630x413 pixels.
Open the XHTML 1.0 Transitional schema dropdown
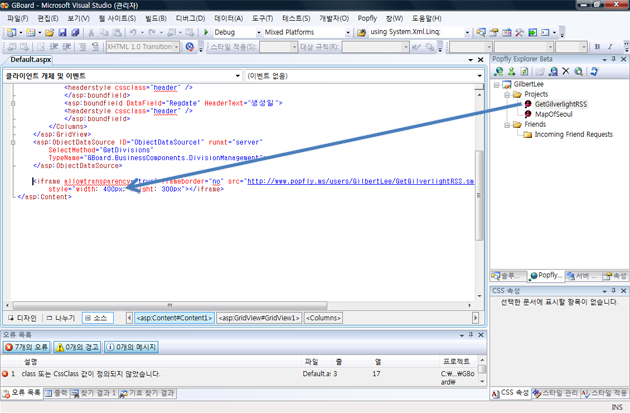point(176,47)
